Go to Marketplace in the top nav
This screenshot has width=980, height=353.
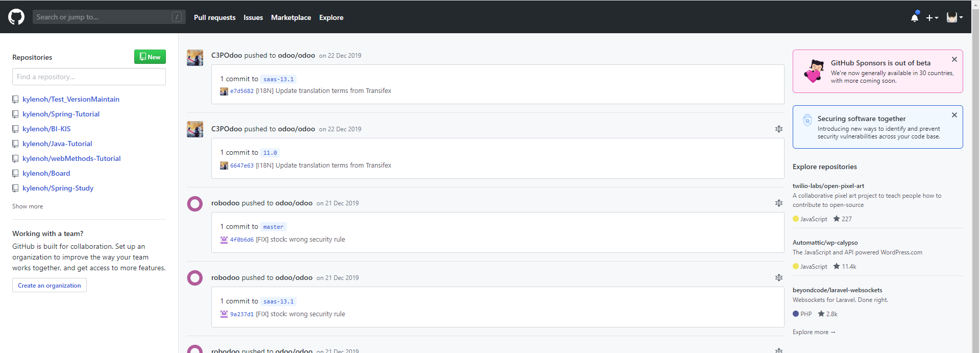[x=291, y=17]
